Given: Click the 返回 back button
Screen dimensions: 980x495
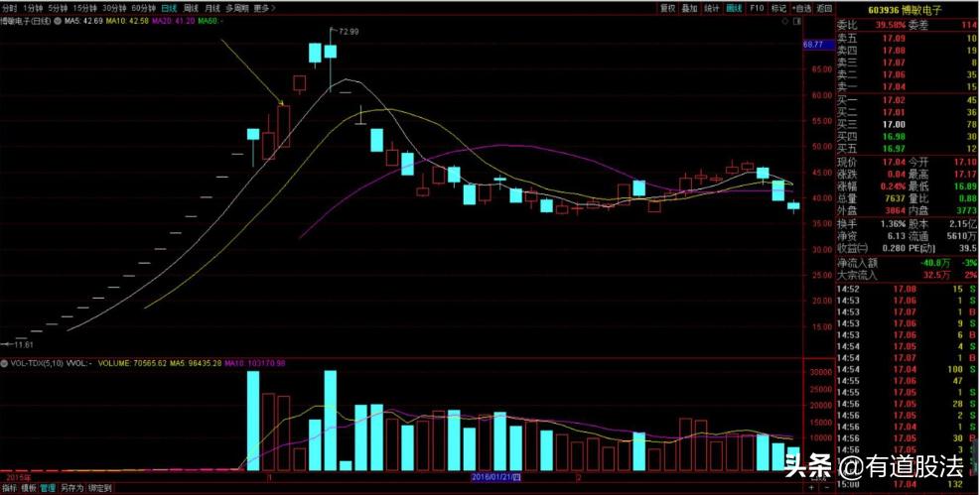Looking at the screenshot, I should pos(824,8).
